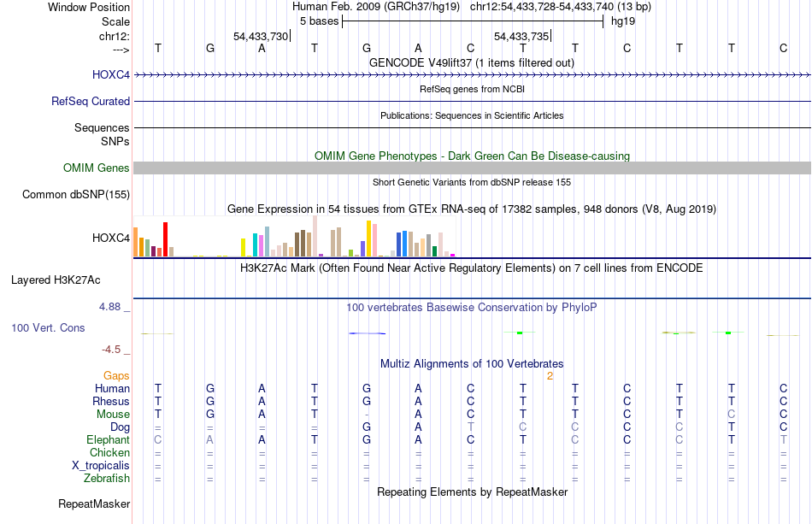Screen dimensions: 812x524
Task: Click the HOXC4 label beside the GTEx bar chart
Action: tap(111, 238)
